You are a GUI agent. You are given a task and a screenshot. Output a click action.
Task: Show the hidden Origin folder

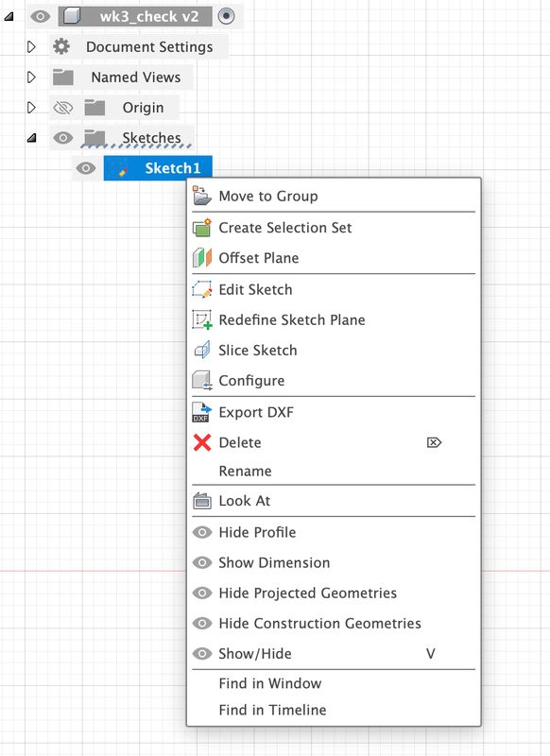(x=62, y=108)
